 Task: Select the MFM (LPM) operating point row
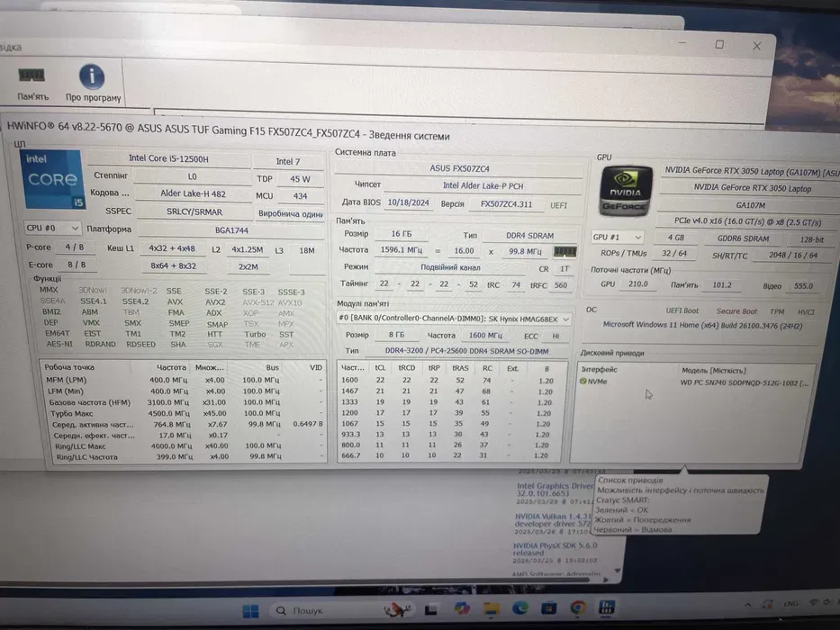[x=183, y=380]
